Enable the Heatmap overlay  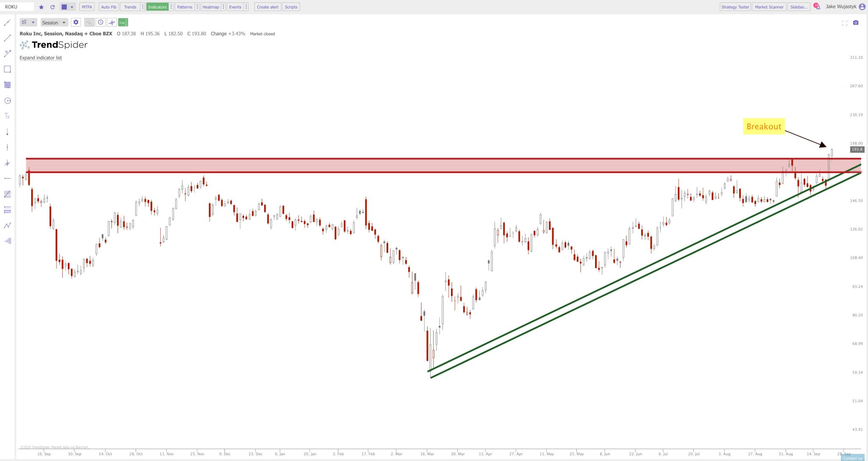pyautogui.click(x=211, y=7)
